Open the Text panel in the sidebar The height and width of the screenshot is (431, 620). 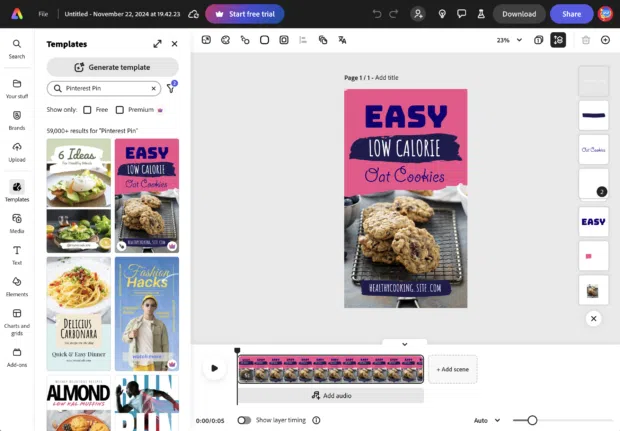17,255
